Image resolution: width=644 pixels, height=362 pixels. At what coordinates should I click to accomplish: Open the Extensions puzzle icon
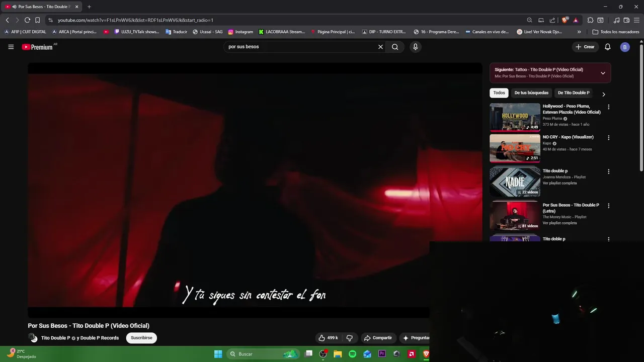click(591, 20)
